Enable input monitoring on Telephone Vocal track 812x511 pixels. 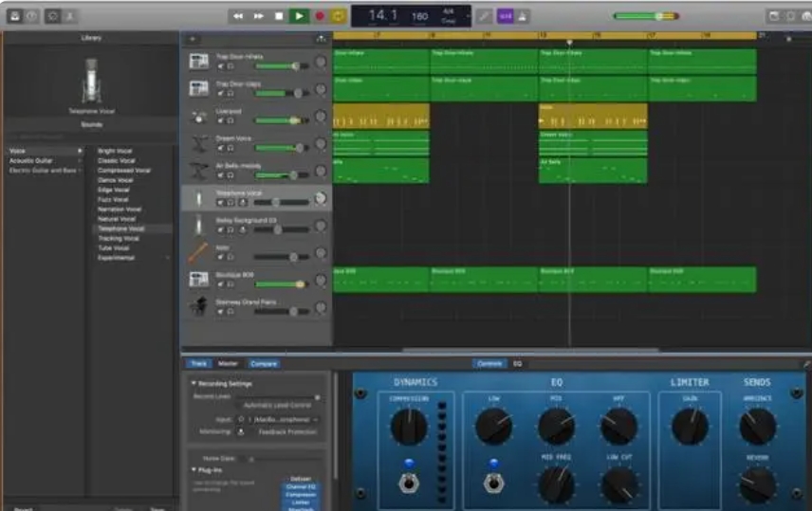coord(242,203)
